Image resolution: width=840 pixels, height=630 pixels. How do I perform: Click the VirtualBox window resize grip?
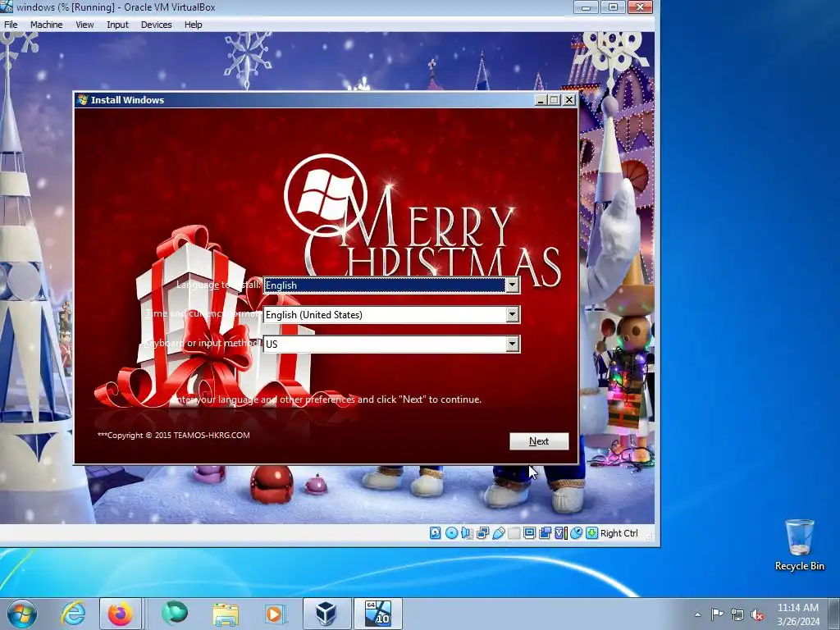(x=650, y=535)
